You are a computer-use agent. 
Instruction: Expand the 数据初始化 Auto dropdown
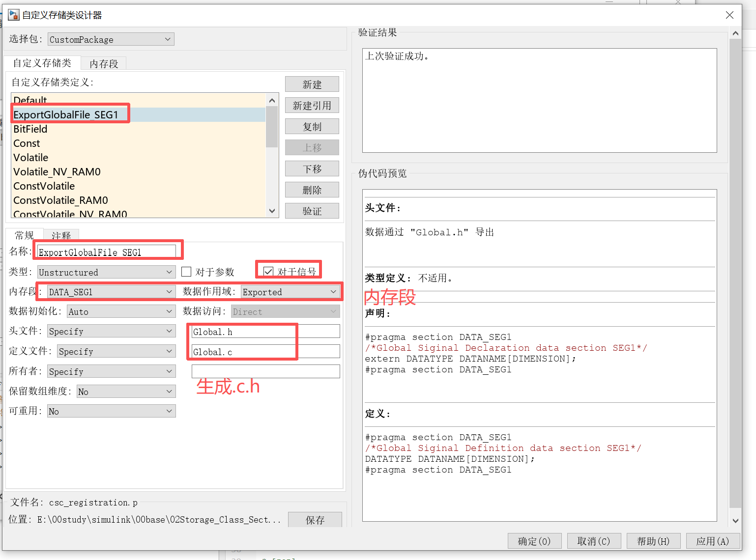point(121,311)
